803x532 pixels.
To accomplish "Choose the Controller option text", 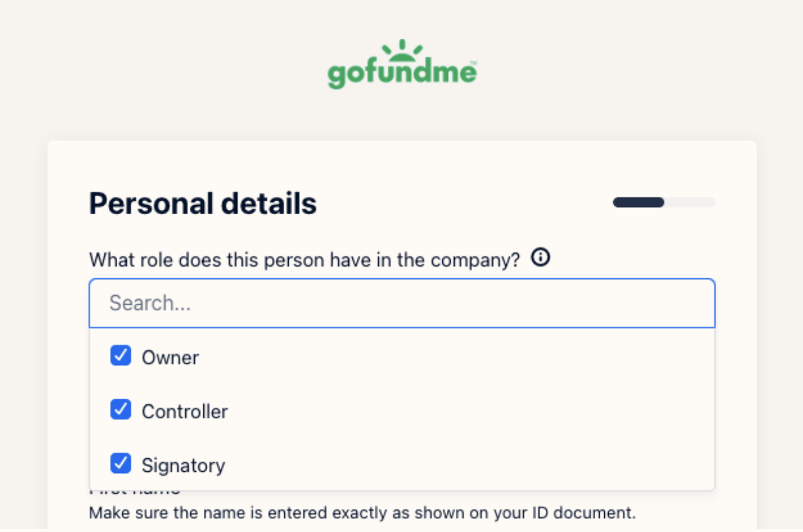I will (x=185, y=411).
